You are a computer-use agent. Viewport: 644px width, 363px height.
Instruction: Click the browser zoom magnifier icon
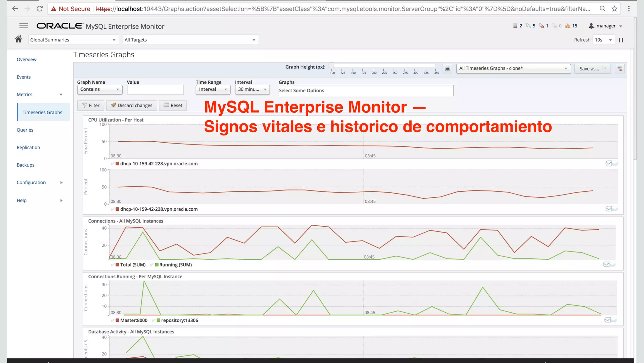[x=602, y=9]
